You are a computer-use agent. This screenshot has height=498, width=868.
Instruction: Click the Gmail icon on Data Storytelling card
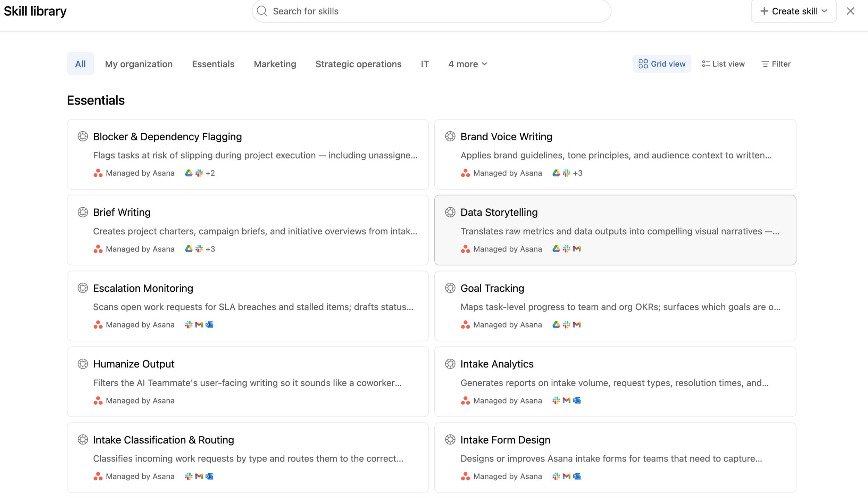coord(577,249)
